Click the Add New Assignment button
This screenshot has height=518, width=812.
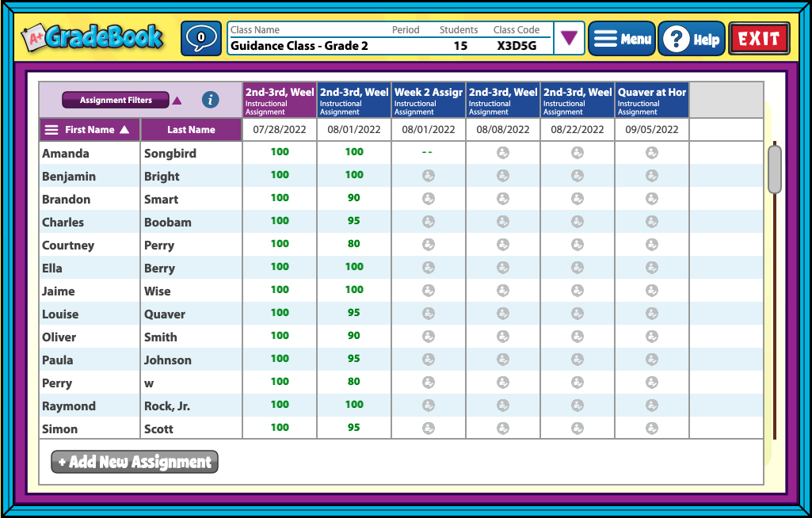coord(135,462)
